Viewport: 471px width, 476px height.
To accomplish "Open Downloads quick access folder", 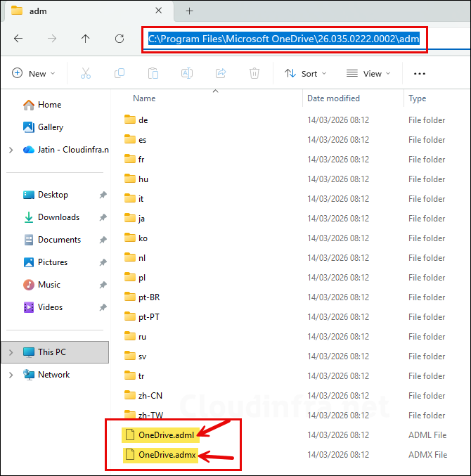I will coord(51,217).
